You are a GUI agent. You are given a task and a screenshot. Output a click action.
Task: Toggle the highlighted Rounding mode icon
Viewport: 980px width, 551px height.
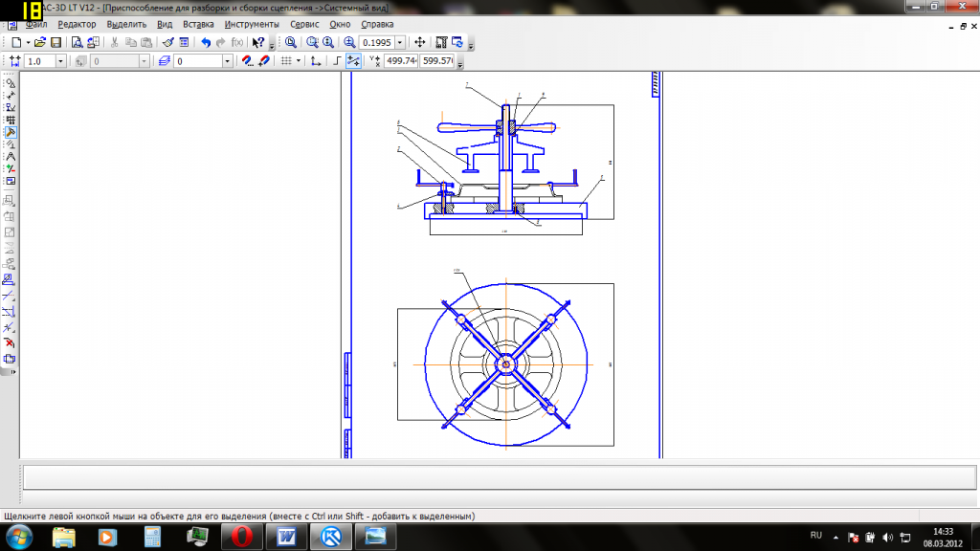[353, 61]
